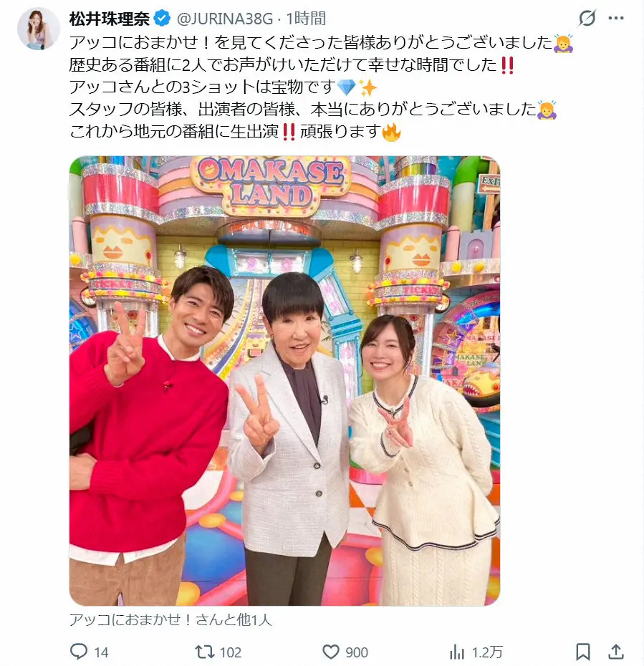
Task: Click the share upload icon
Action: coord(616,651)
